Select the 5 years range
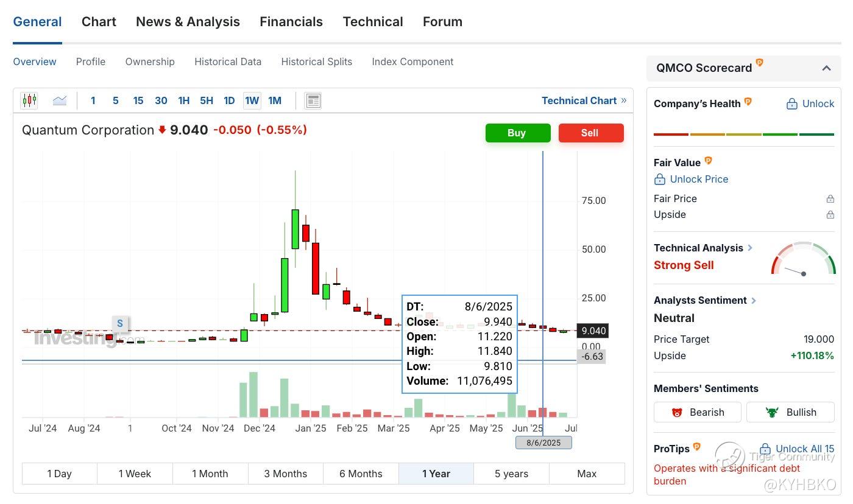853x504 pixels. [512, 474]
